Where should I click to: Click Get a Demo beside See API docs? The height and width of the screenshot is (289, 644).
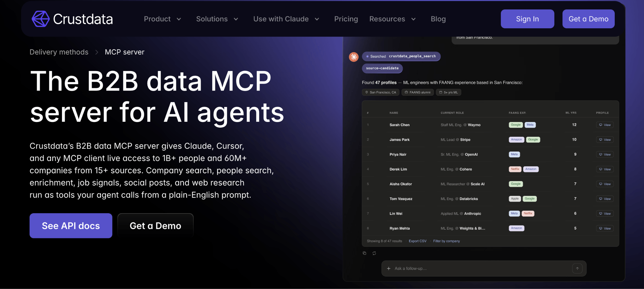point(155,226)
